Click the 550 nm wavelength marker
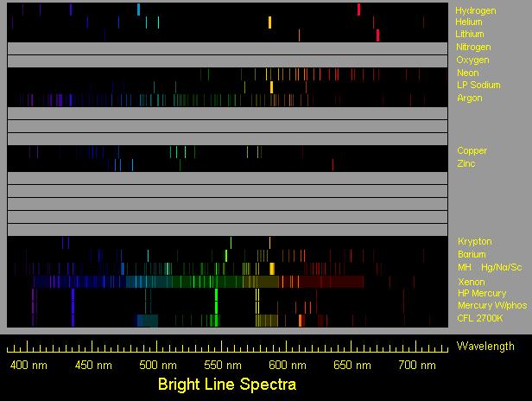This screenshot has height=401, width=532. pos(223,366)
